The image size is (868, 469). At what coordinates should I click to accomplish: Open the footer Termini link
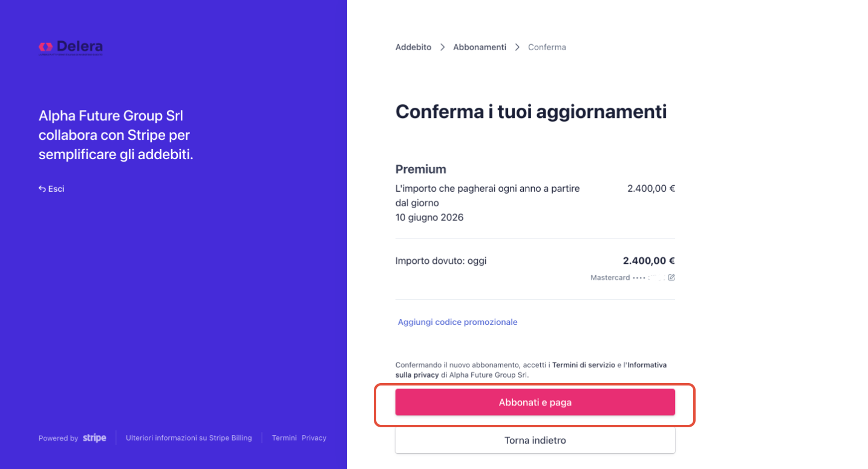(x=284, y=438)
